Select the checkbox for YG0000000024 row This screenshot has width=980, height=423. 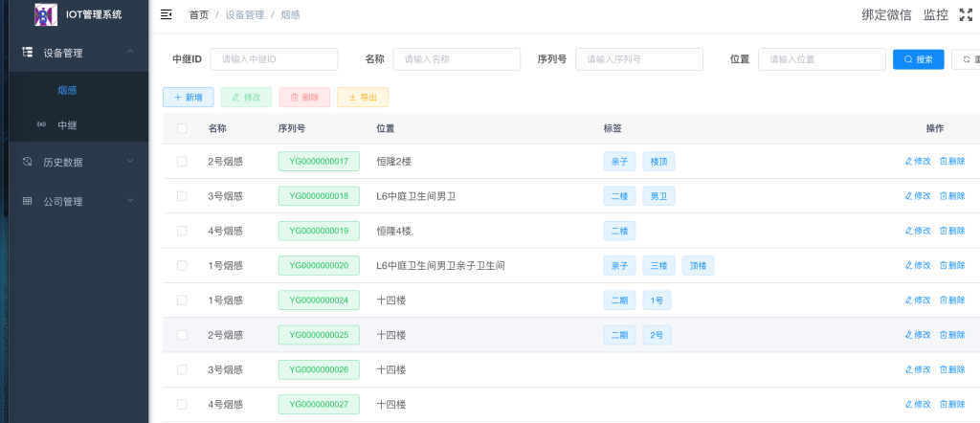[x=182, y=301]
